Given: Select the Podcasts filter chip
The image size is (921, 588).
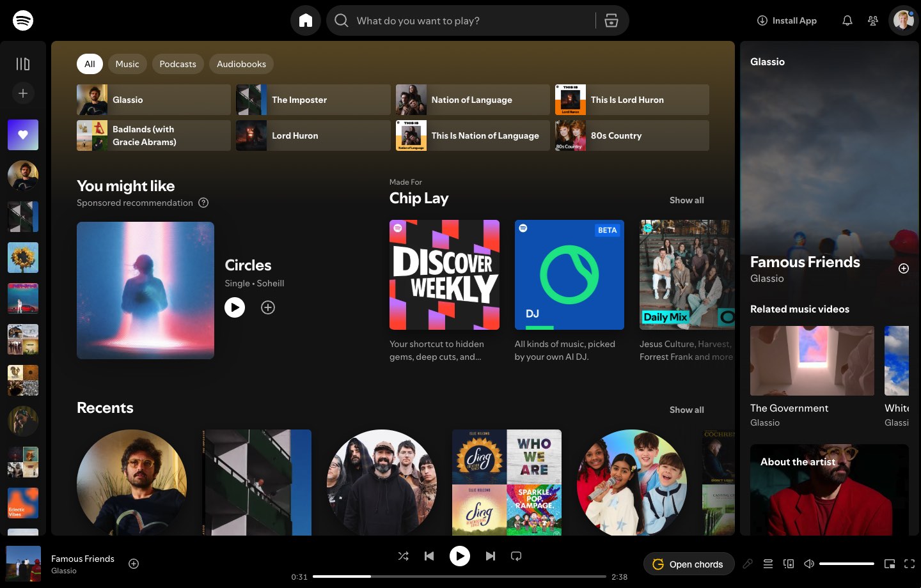Looking at the screenshot, I should point(178,64).
